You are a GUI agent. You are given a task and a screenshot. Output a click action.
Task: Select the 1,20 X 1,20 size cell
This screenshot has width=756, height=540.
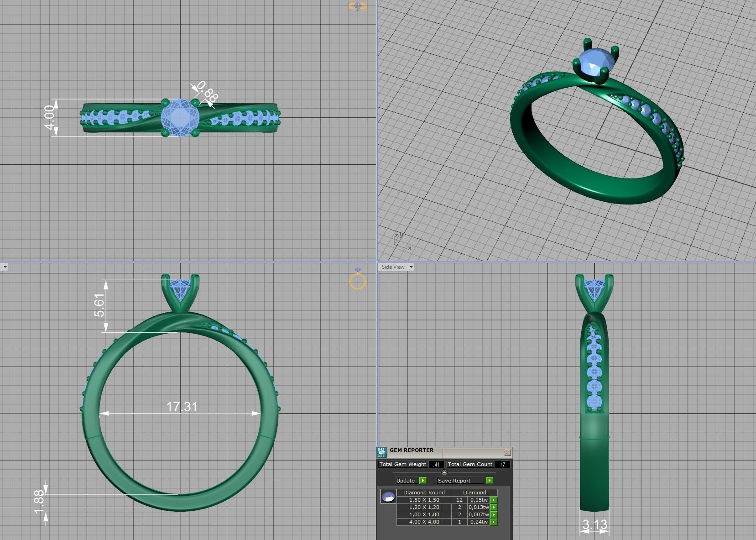[x=424, y=507]
